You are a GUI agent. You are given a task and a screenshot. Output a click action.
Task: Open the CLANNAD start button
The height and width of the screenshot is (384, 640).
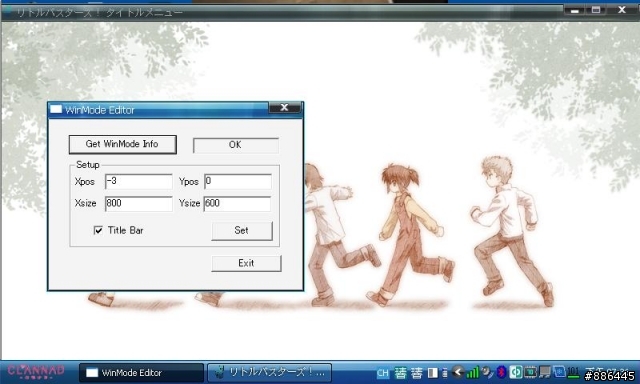pyautogui.click(x=36, y=372)
